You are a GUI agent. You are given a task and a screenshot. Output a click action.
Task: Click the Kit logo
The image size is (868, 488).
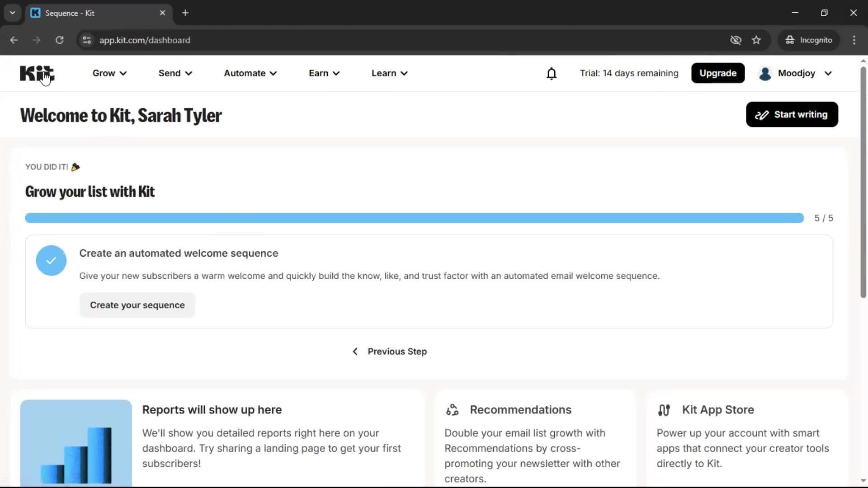[37, 73]
